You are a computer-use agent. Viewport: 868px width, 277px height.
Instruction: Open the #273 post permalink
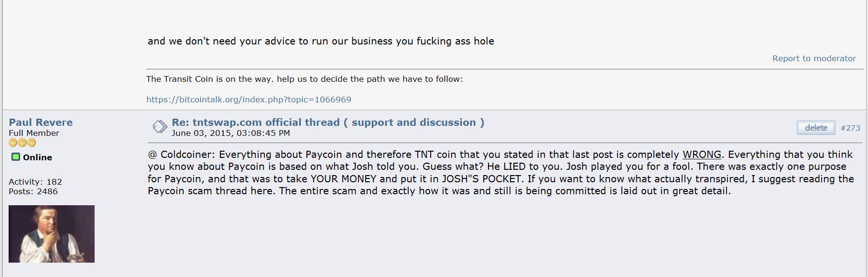pos(850,128)
